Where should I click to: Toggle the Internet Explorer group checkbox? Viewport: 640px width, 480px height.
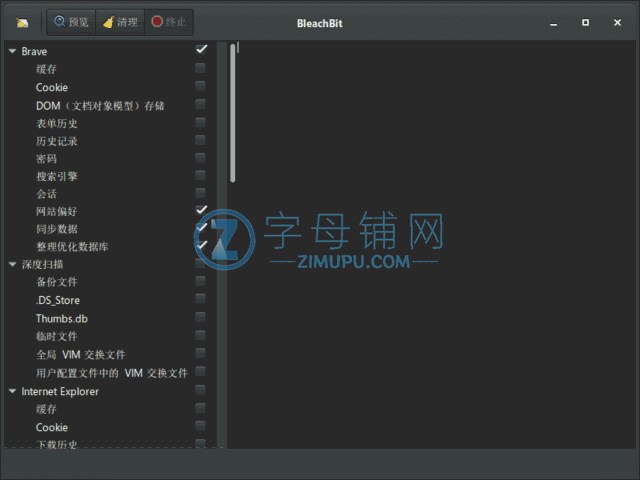(200, 390)
